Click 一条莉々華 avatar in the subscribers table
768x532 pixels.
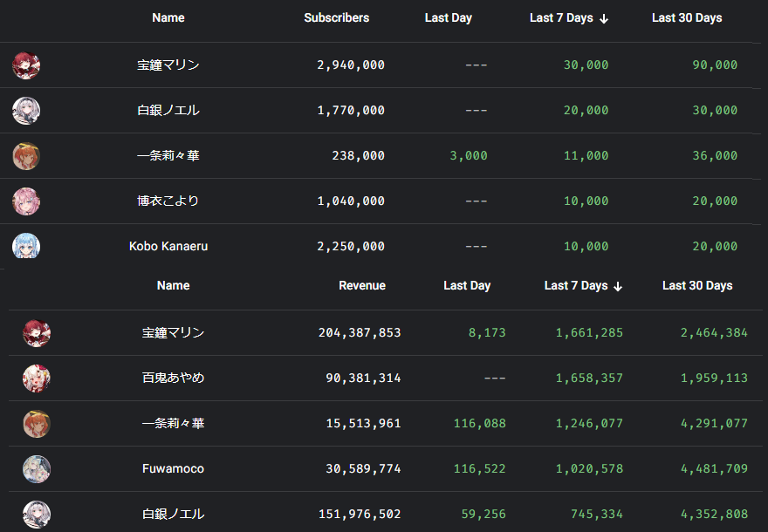click(26, 156)
